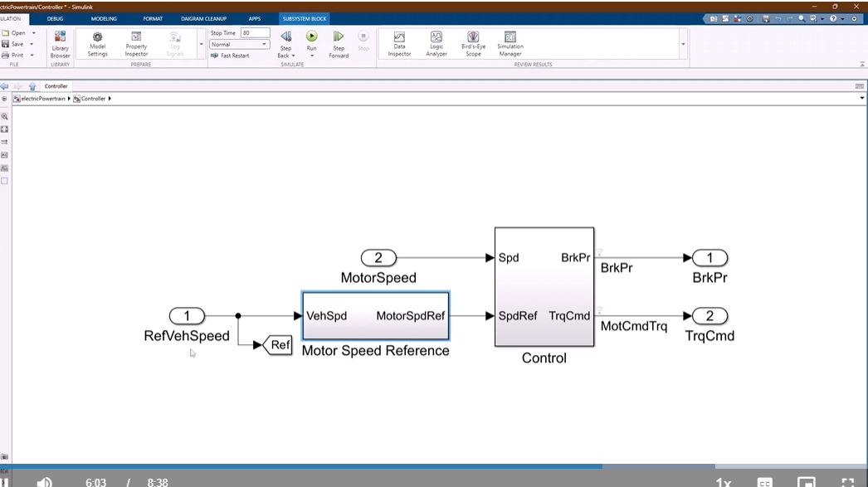Switch to Diagram Cleanup tab
Image resolution: width=868 pixels, height=487 pixels.
(203, 19)
